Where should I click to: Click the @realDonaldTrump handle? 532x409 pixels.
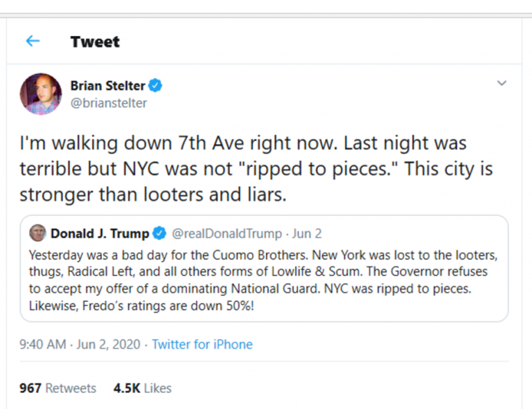click(227, 233)
